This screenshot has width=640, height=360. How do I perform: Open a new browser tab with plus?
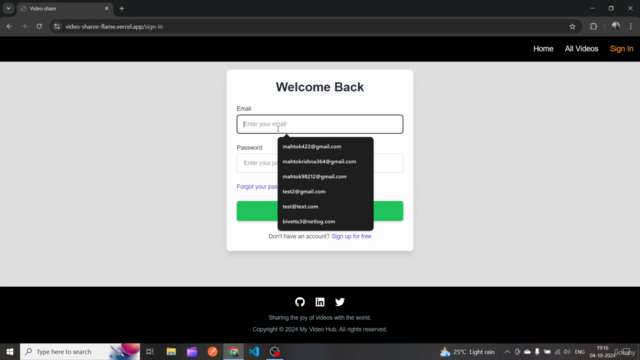tap(122, 8)
